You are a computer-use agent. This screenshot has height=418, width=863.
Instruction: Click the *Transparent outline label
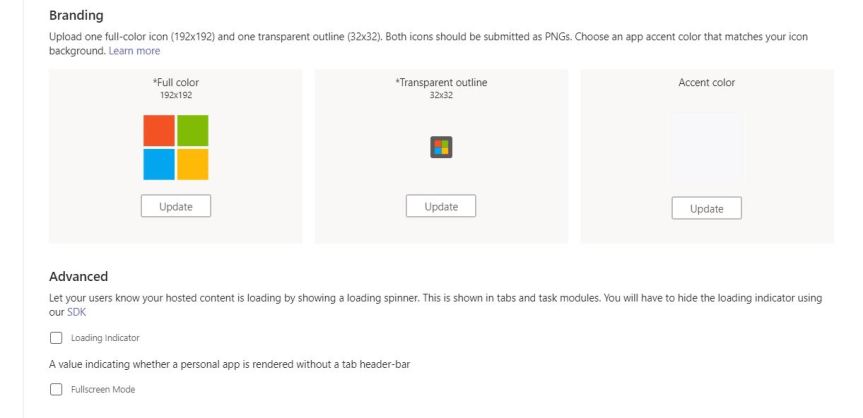click(441, 83)
